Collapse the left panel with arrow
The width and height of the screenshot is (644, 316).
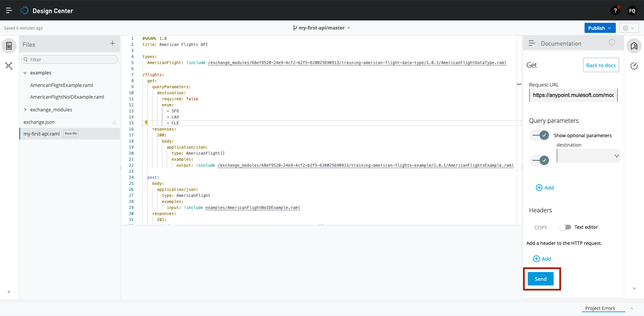tap(9, 292)
